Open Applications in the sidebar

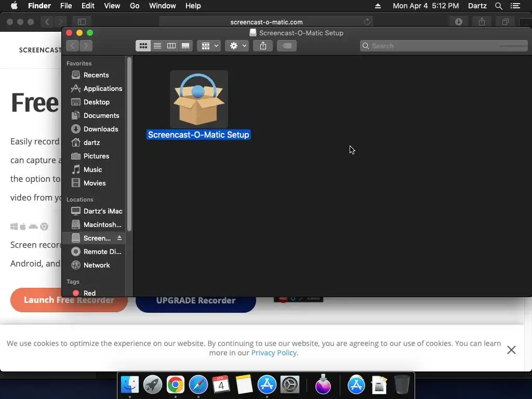94,88
